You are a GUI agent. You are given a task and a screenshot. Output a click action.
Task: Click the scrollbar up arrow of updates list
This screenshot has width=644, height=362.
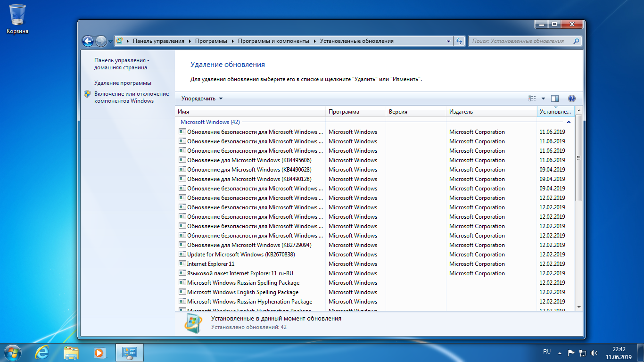click(x=578, y=111)
